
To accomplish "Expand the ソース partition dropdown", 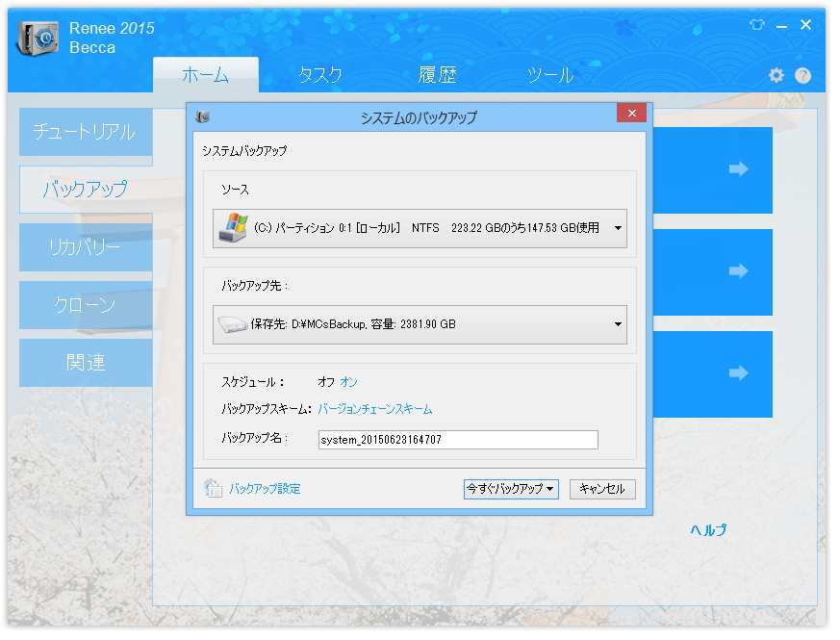I will coord(620,228).
